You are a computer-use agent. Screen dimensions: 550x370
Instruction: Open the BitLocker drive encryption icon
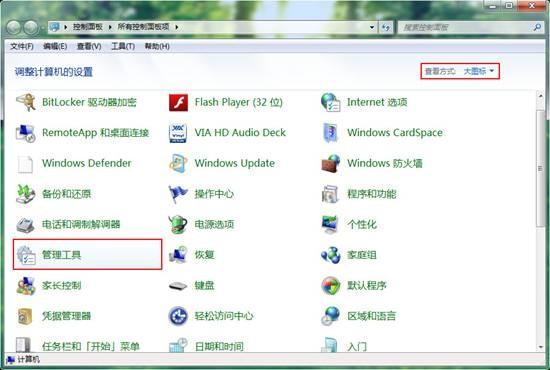point(26,102)
